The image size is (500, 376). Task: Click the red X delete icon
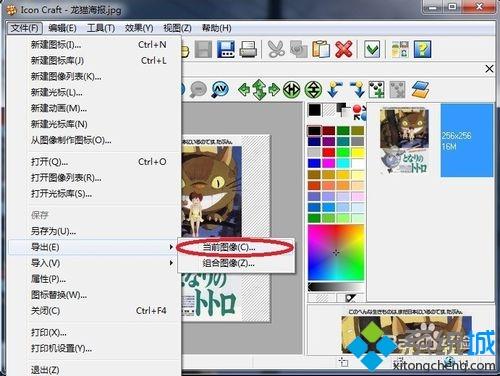pos(344,49)
